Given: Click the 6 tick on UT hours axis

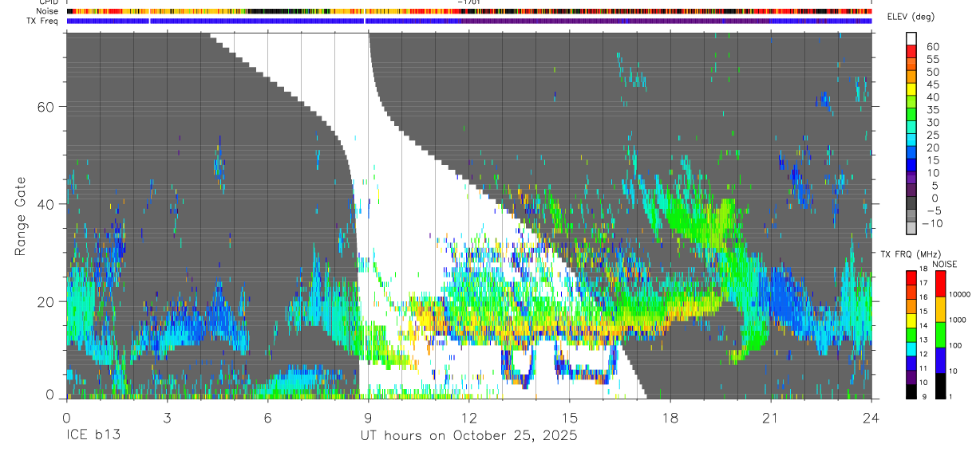Looking at the screenshot, I should pos(267,417).
